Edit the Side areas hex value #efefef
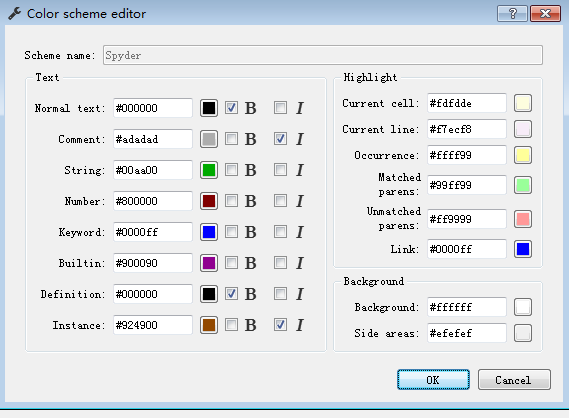 pyautogui.click(x=467, y=333)
